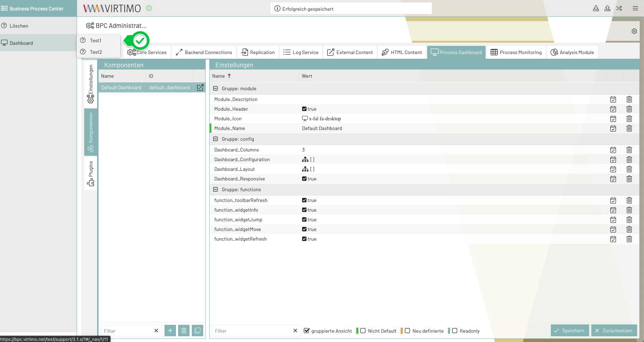Collapse the Gruppe: functions section
644x342 pixels.
pos(215,189)
